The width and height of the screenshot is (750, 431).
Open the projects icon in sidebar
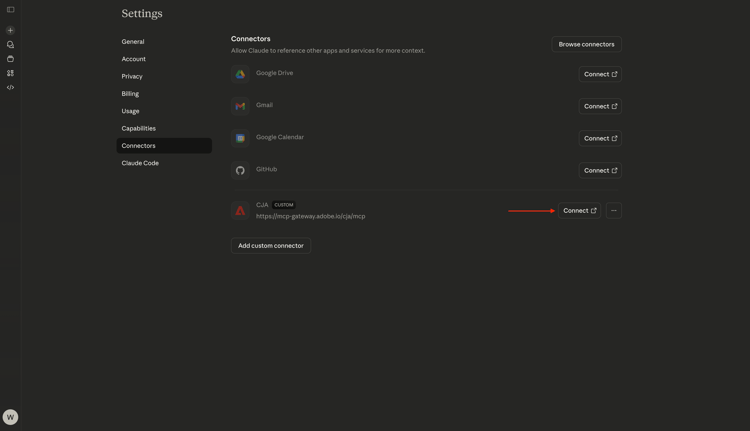point(11,59)
